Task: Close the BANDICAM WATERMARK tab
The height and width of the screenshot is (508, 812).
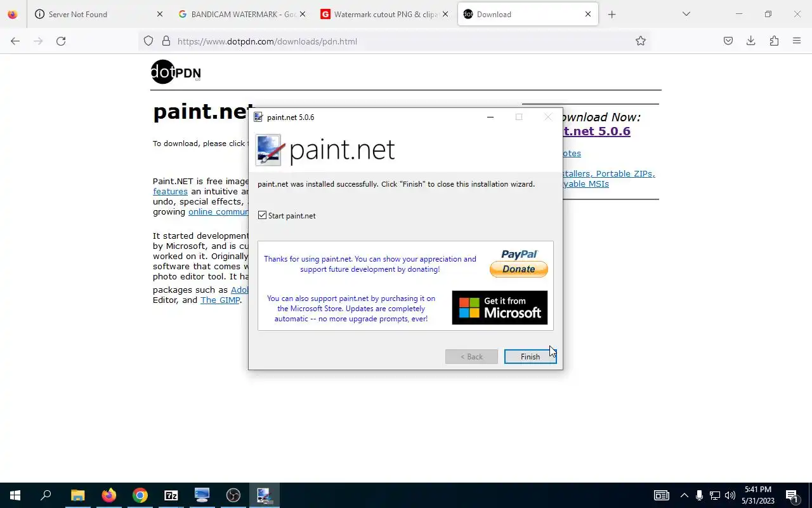Action: [x=303, y=14]
